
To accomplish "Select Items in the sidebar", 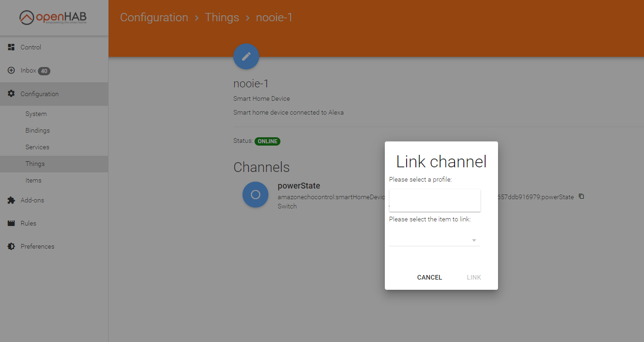I will click(x=33, y=180).
